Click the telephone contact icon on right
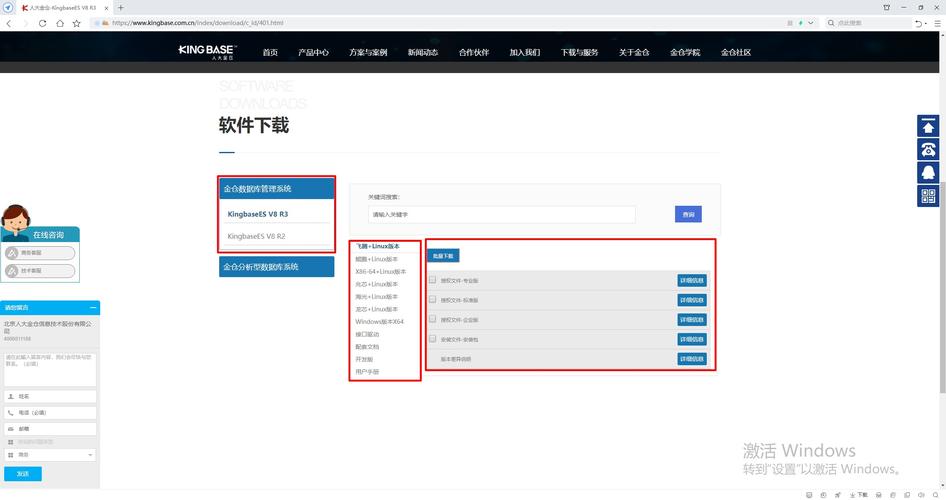This screenshot has height=500, width=946. (x=928, y=150)
